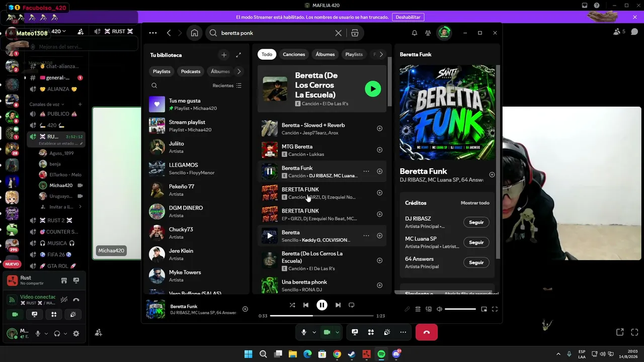Add Beretta - Slowed + Reverb to library
The width and height of the screenshot is (644, 362).
pos(379,128)
